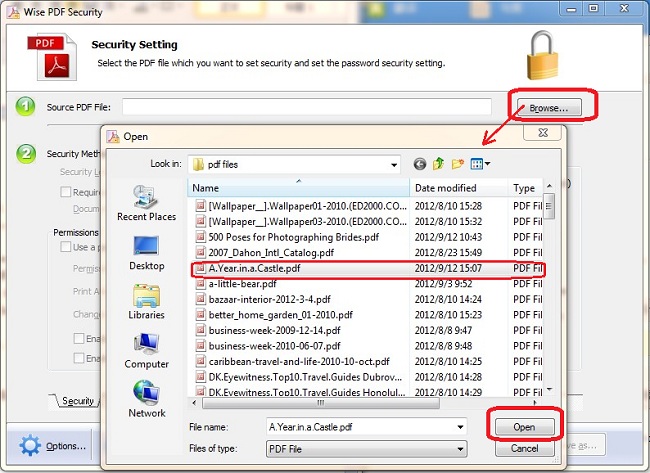Select file business-week-2010-06-07.pdf
650x473 pixels.
(274, 346)
